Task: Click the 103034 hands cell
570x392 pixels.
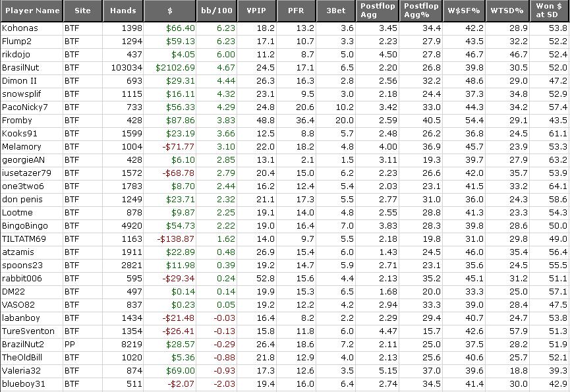Action: (x=127, y=68)
